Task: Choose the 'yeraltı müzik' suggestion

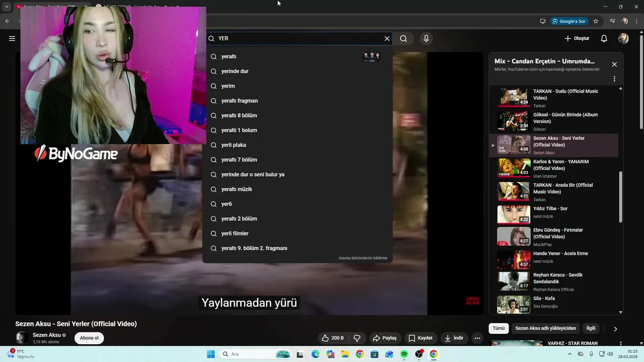Action: [297, 189]
